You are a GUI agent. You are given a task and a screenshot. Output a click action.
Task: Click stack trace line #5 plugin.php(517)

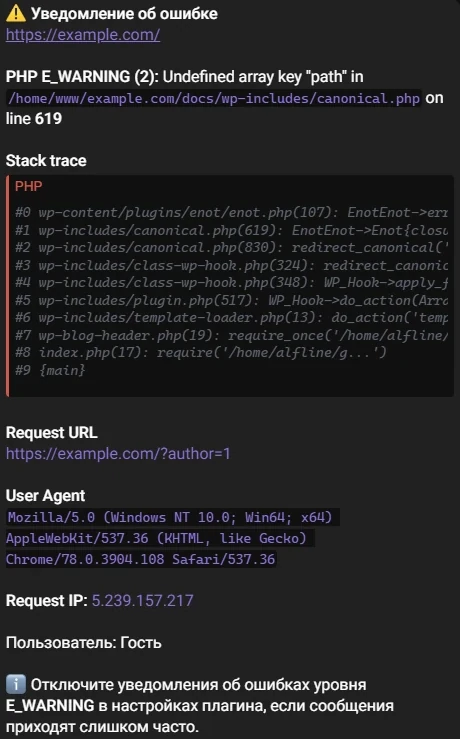[x=232, y=300]
